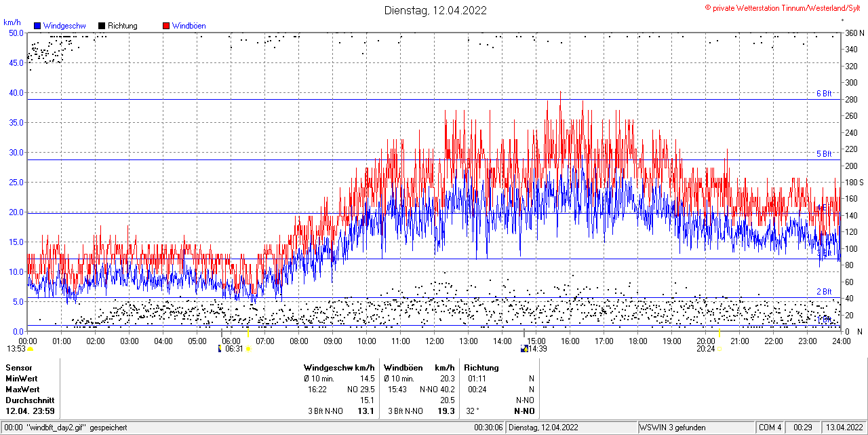Click the 14:39 moon time label
868x435 pixels.
pyautogui.click(x=538, y=349)
